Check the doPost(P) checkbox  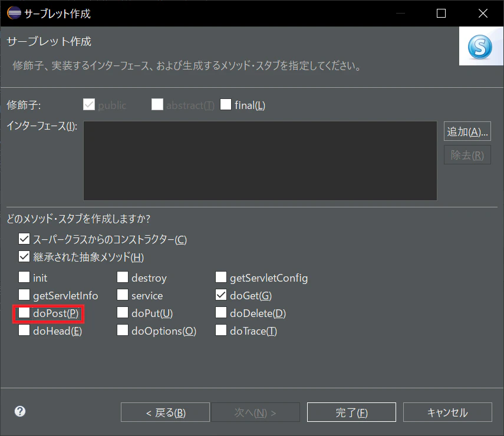point(24,313)
